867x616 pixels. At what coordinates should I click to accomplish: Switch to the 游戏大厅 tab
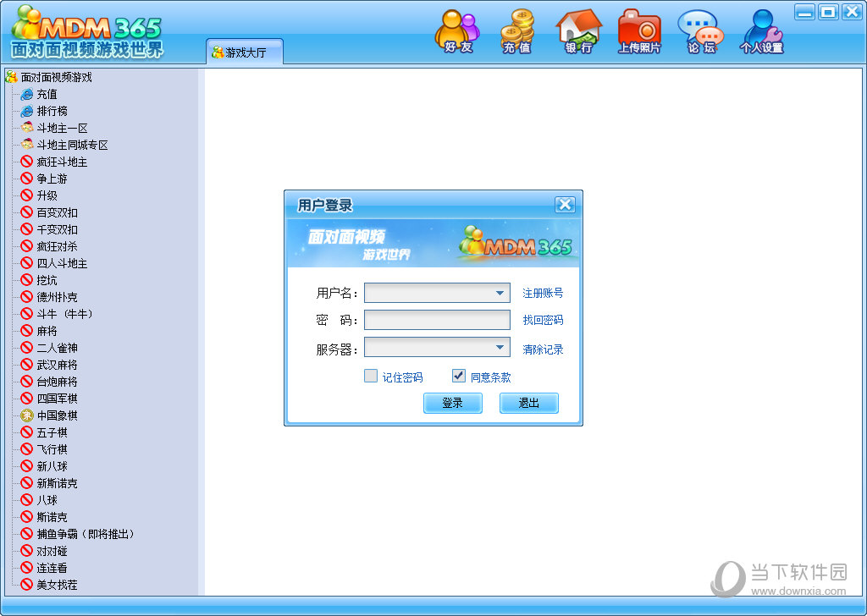(x=245, y=52)
